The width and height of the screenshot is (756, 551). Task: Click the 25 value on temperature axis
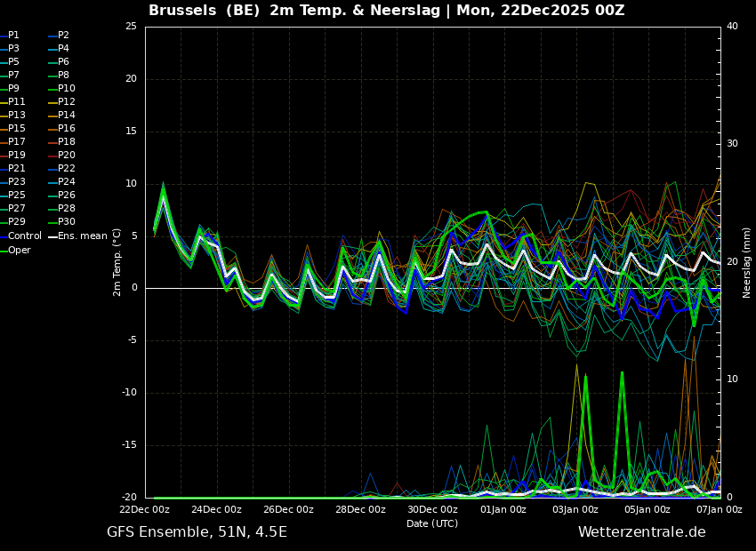point(131,27)
